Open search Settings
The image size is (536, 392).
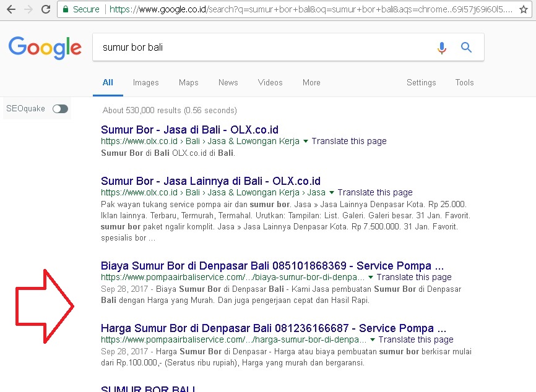click(421, 83)
